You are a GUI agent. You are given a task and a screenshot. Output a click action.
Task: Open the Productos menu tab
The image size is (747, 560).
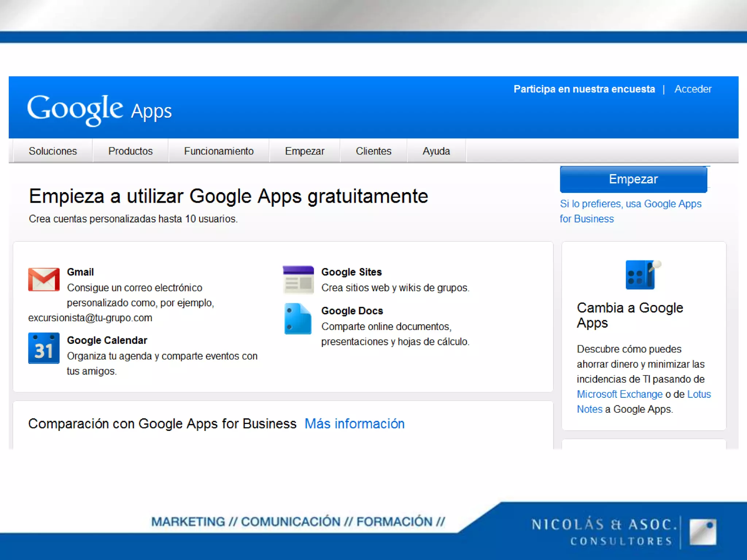pos(130,151)
